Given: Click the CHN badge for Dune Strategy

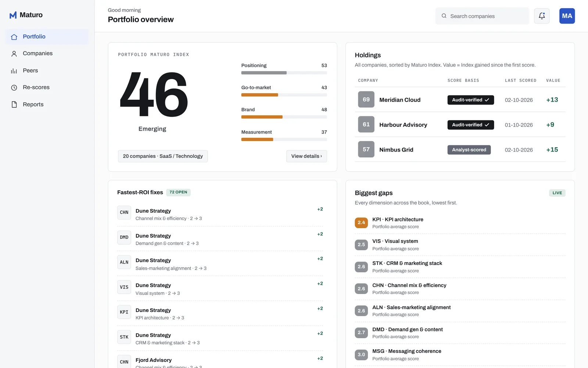Looking at the screenshot, I should pyautogui.click(x=124, y=212).
